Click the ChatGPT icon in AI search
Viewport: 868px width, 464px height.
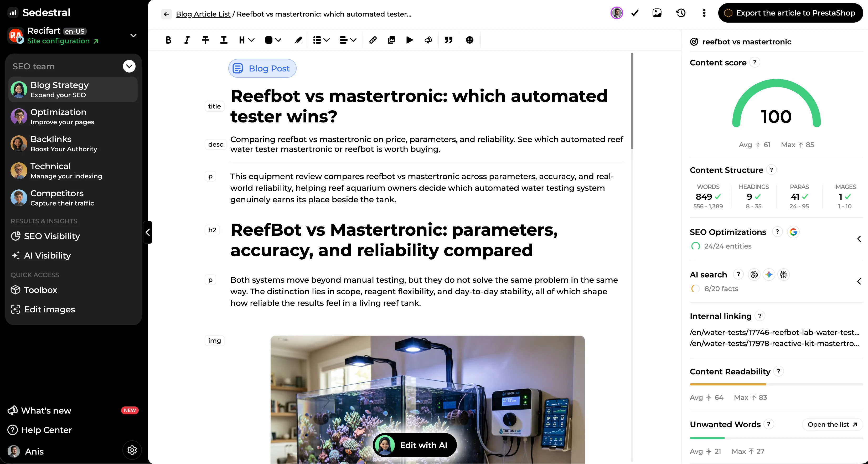[x=754, y=275]
